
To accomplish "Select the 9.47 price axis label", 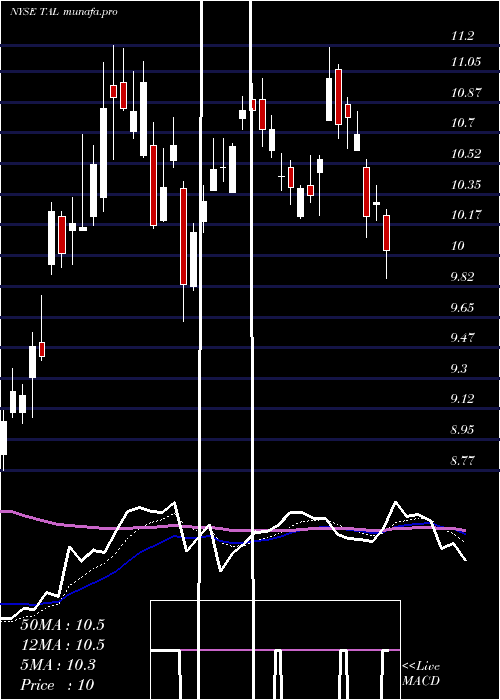I will click(x=462, y=338).
